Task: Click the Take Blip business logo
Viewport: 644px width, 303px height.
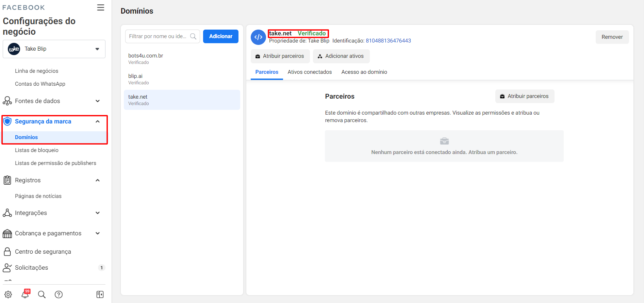Action: tap(14, 49)
